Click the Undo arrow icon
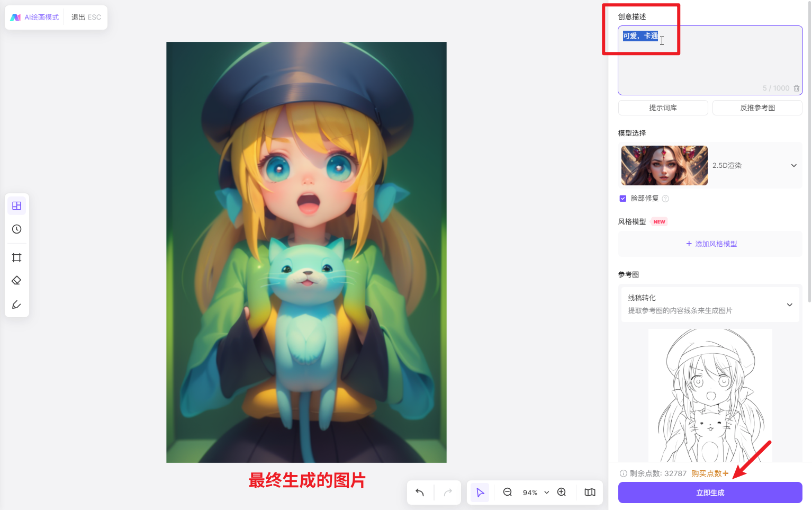Image resolution: width=812 pixels, height=510 pixels. 420,492
